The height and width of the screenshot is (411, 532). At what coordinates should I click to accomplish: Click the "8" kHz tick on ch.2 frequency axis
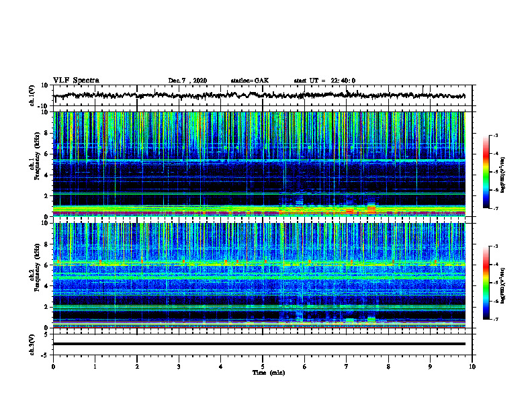[x=47, y=244]
